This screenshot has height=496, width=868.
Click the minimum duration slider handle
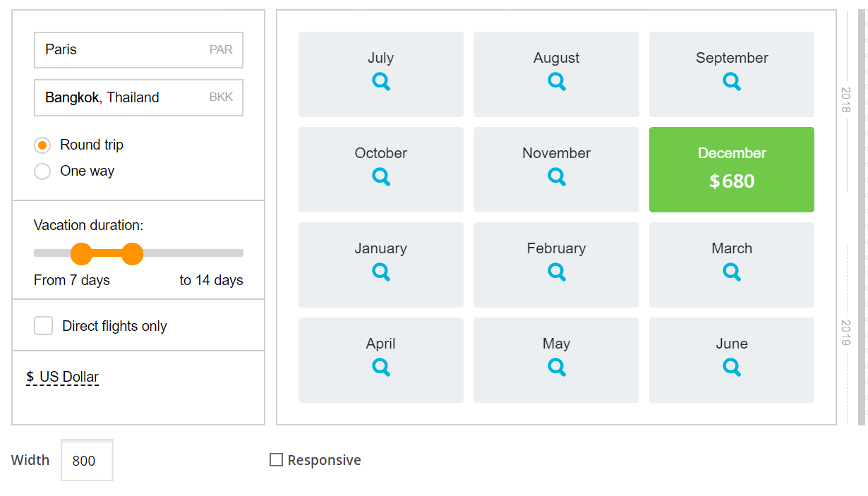(x=82, y=253)
